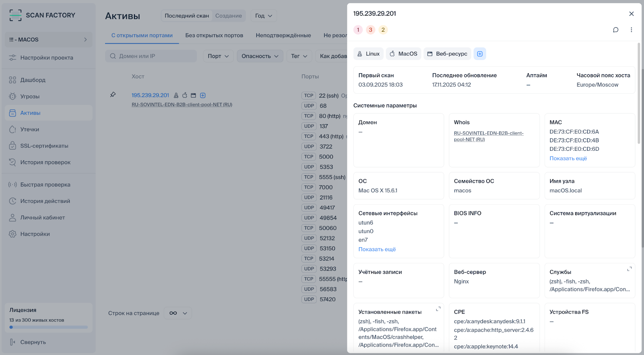Screen dimensions: 644x355
Task: Open the Без открытых портов tab
Action: (214, 35)
